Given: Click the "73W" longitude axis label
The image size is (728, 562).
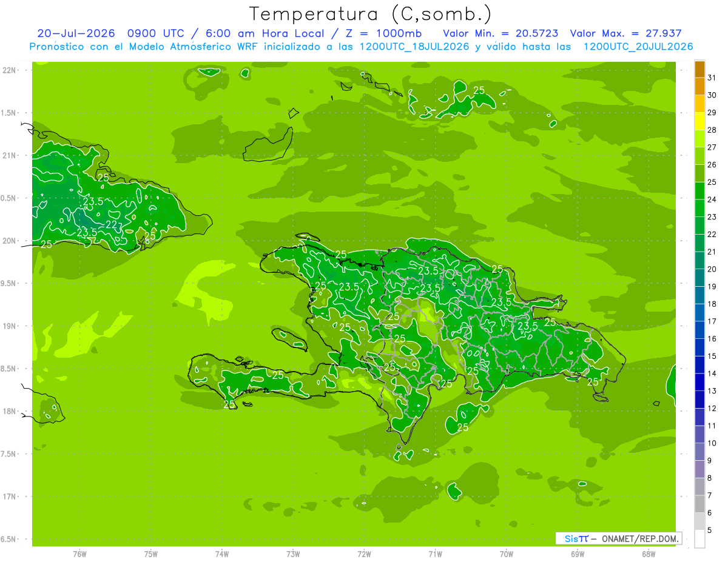Looking at the screenshot, I should pos(293,554).
